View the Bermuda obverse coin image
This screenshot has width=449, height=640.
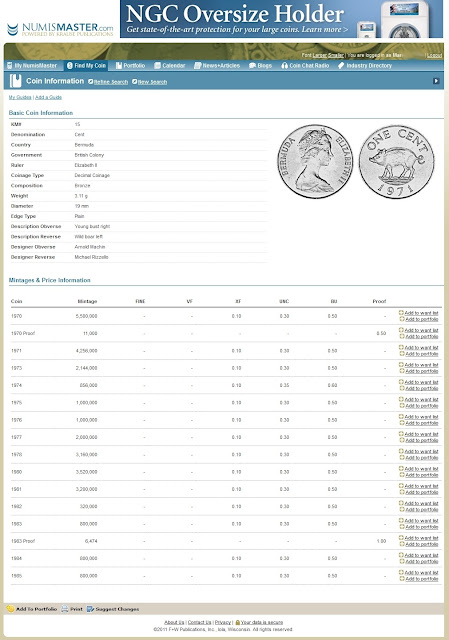click(x=315, y=161)
